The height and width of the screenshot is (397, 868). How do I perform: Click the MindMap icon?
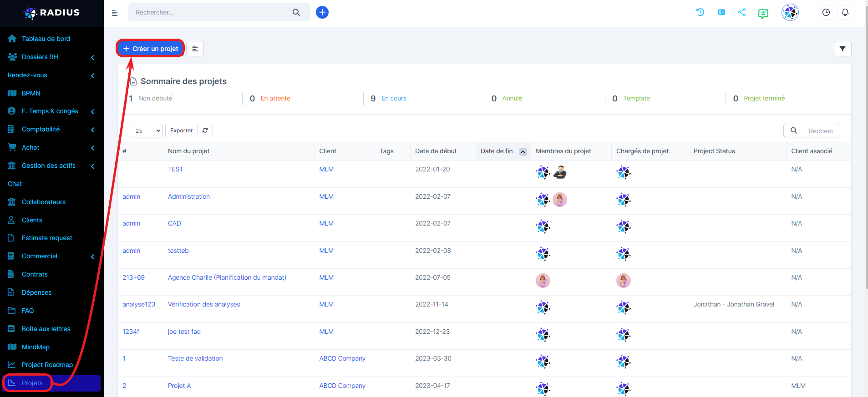click(x=12, y=347)
